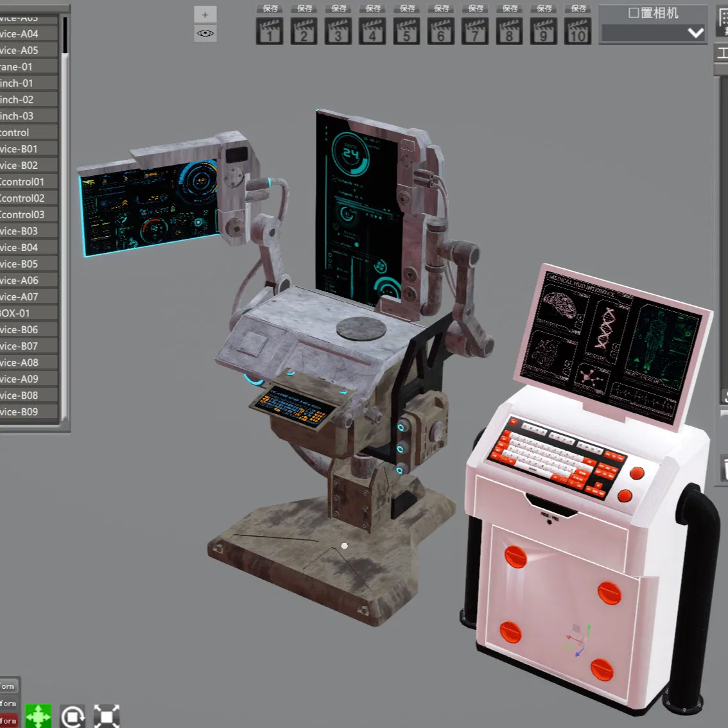The width and height of the screenshot is (728, 728).
Task: Load camera view slot 2 clapperboard
Action: [304, 31]
